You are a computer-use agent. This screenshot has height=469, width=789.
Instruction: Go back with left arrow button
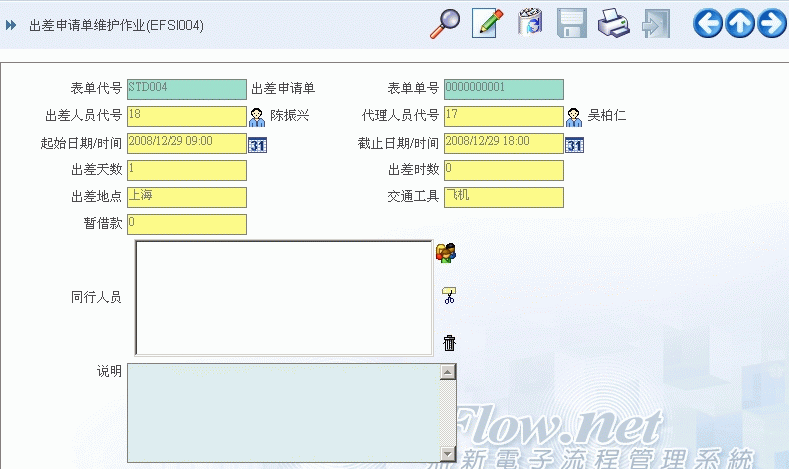pos(708,23)
